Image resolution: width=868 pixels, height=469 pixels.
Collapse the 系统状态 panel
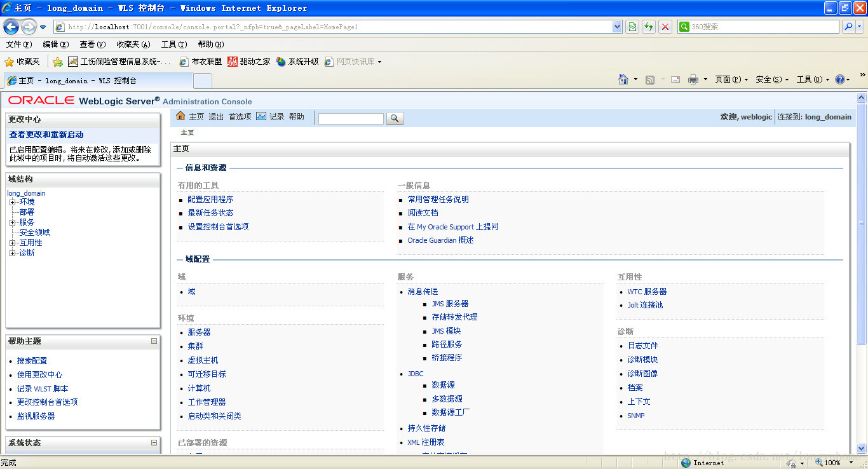pyautogui.click(x=154, y=443)
